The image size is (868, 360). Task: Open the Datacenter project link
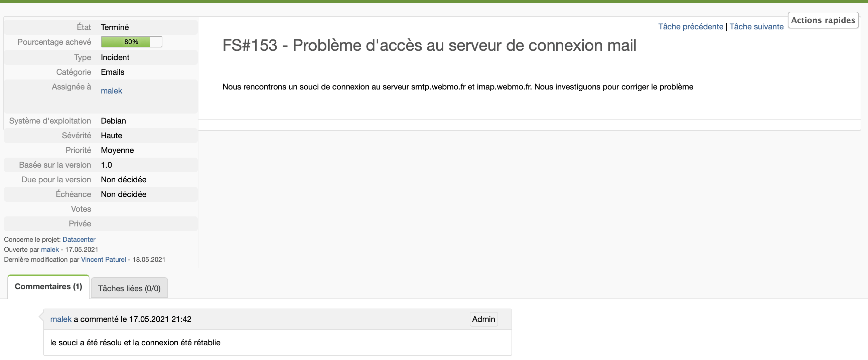pyautogui.click(x=79, y=239)
